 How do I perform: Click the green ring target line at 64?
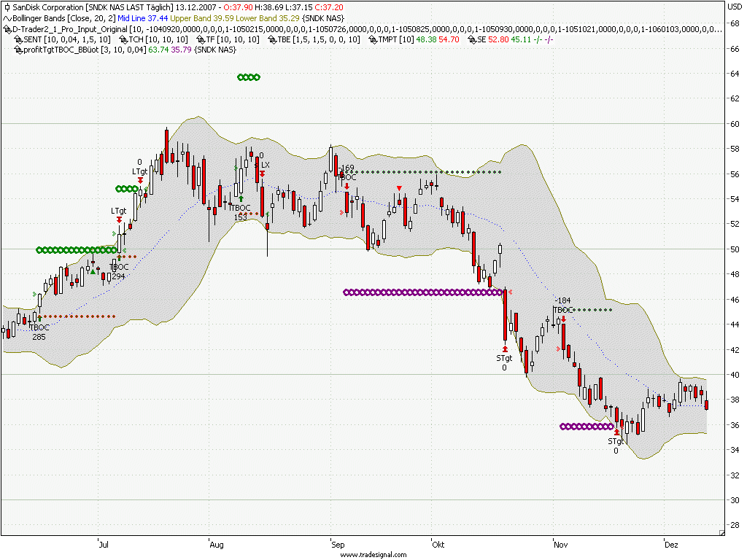[249, 77]
